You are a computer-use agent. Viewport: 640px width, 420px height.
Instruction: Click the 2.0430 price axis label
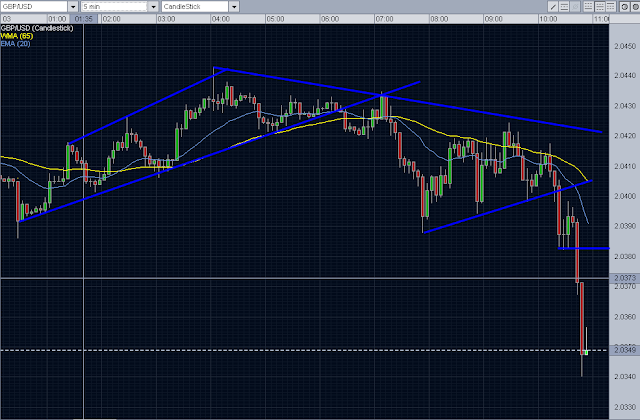[x=625, y=106]
